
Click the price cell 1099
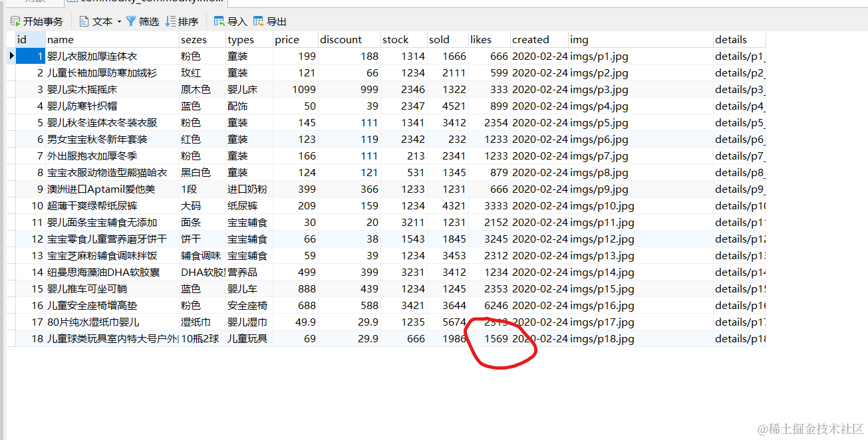click(295, 90)
